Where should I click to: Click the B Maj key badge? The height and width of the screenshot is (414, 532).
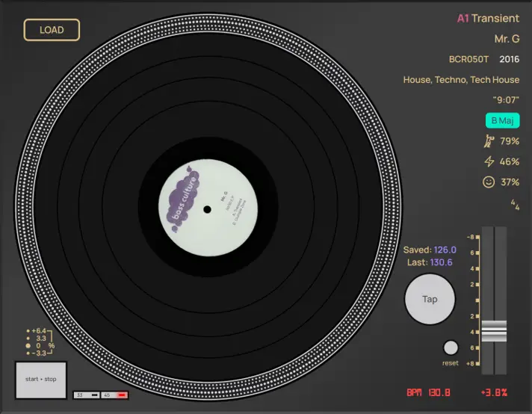501,120
